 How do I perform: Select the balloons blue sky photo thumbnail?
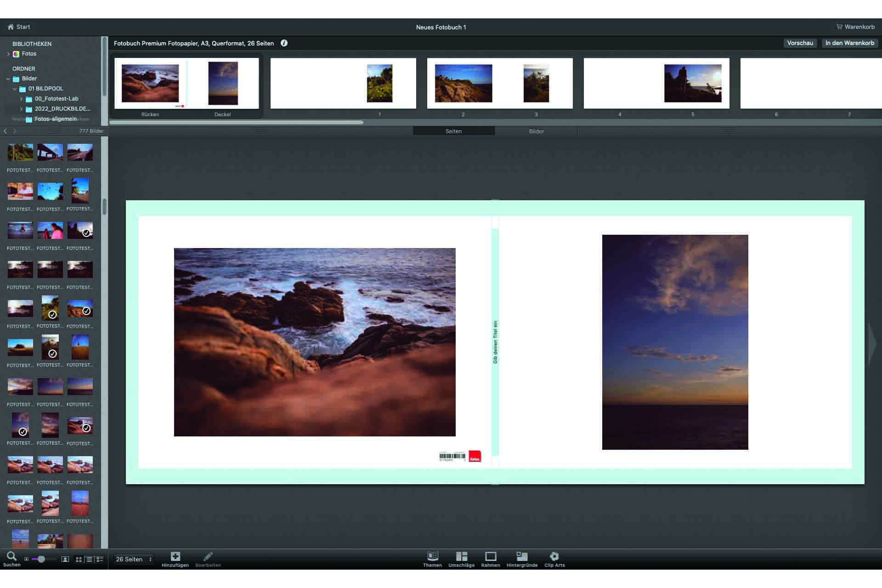[50, 191]
